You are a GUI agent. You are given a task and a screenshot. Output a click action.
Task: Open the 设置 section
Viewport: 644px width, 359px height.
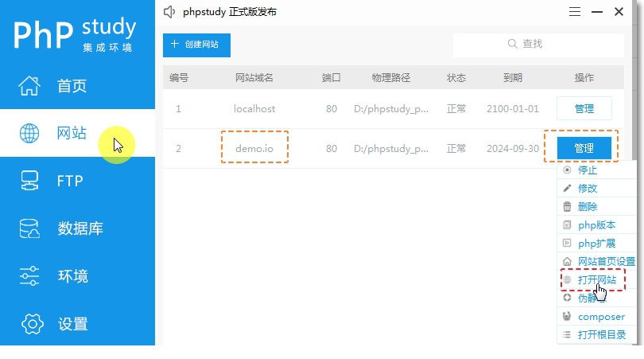[77, 324]
